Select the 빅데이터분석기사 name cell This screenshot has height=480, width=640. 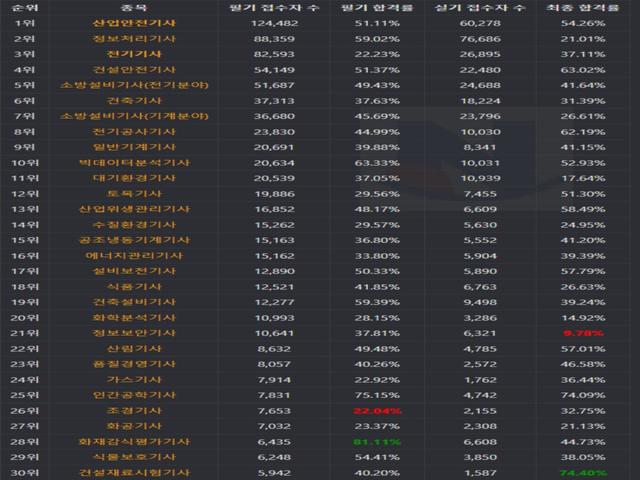[x=134, y=162]
